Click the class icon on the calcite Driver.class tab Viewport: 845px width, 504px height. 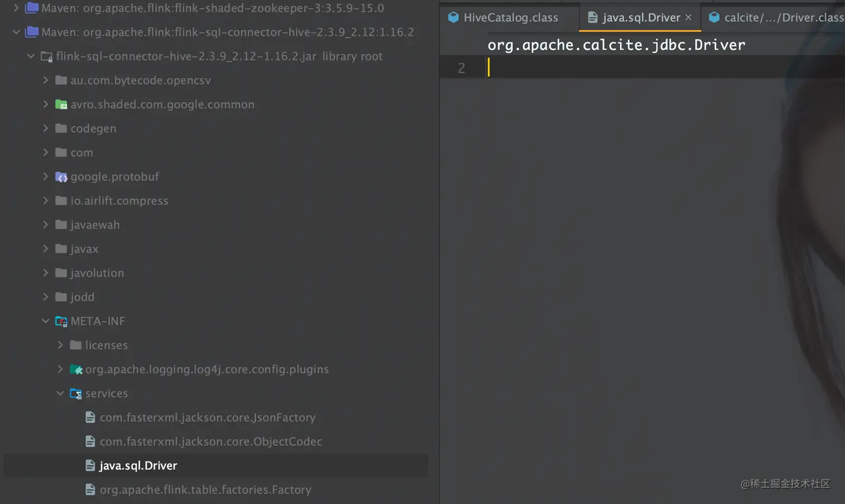[x=714, y=17]
